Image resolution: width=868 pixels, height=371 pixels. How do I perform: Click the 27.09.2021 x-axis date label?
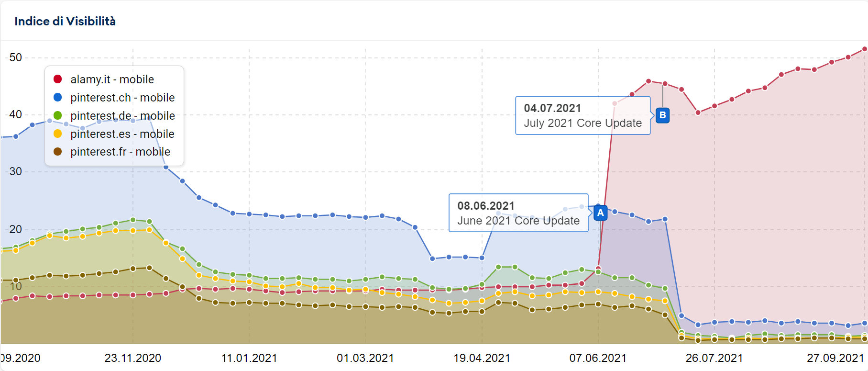pyautogui.click(x=835, y=358)
